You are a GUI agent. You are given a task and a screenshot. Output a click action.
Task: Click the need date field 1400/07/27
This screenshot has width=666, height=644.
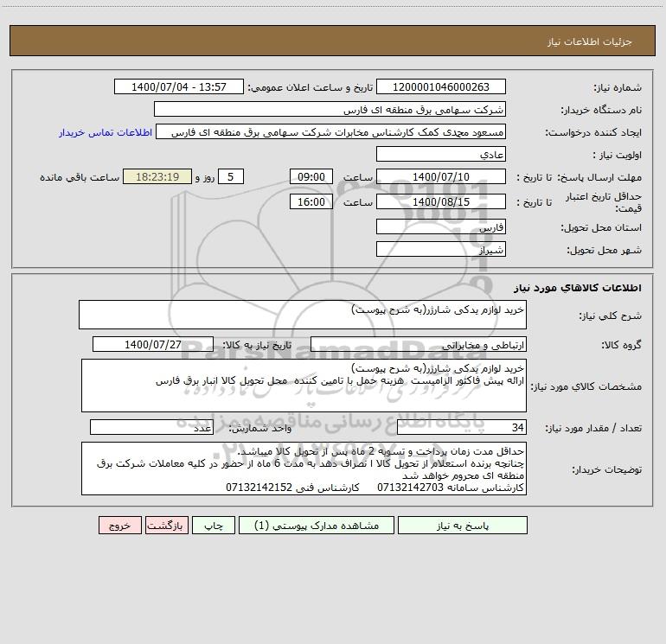(x=153, y=344)
